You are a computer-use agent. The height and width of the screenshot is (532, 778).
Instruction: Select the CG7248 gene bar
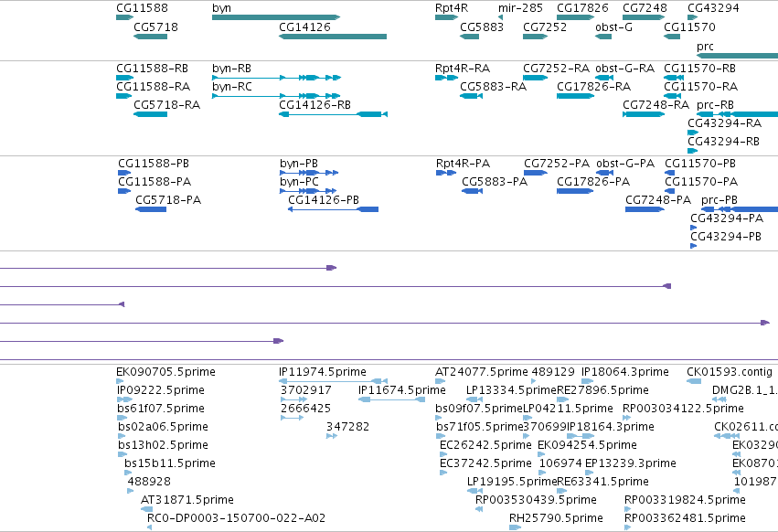pos(644,17)
